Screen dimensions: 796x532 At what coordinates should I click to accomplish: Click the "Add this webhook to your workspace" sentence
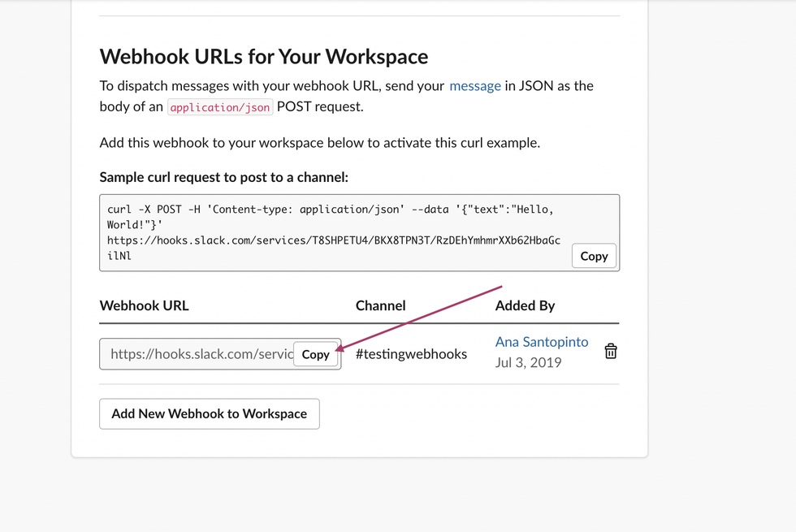[x=319, y=143]
